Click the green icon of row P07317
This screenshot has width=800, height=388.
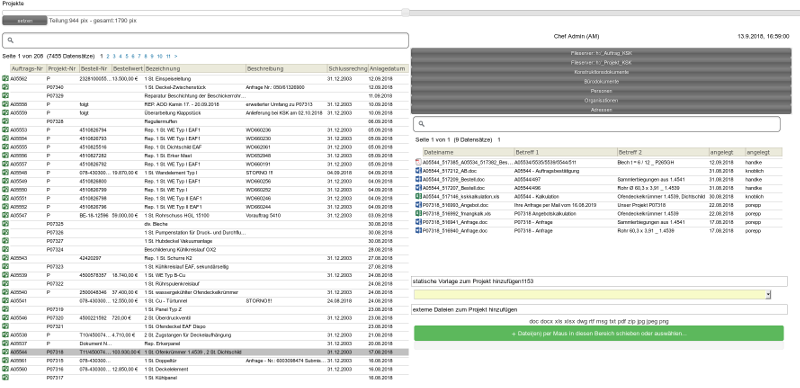pyautogui.click(x=6, y=378)
